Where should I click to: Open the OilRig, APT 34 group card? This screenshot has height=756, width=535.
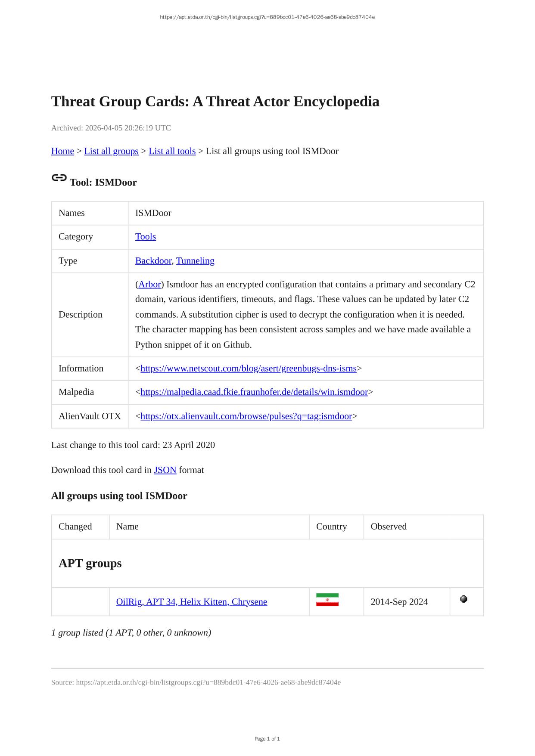(x=192, y=602)
